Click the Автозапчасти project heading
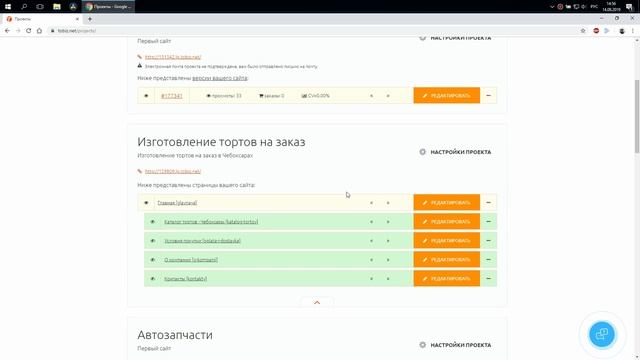This screenshot has height=360, width=640. (175, 335)
